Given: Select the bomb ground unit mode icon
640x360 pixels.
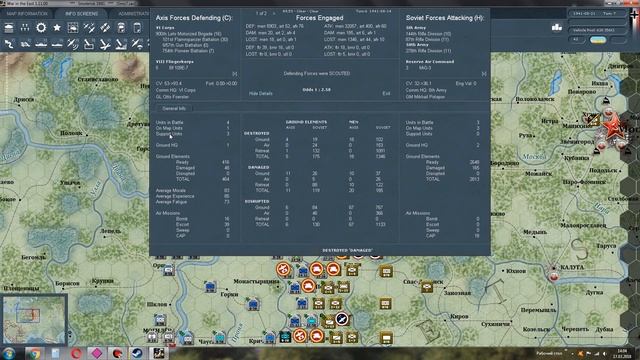Looking at the screenshot, I should coord(89,44).
